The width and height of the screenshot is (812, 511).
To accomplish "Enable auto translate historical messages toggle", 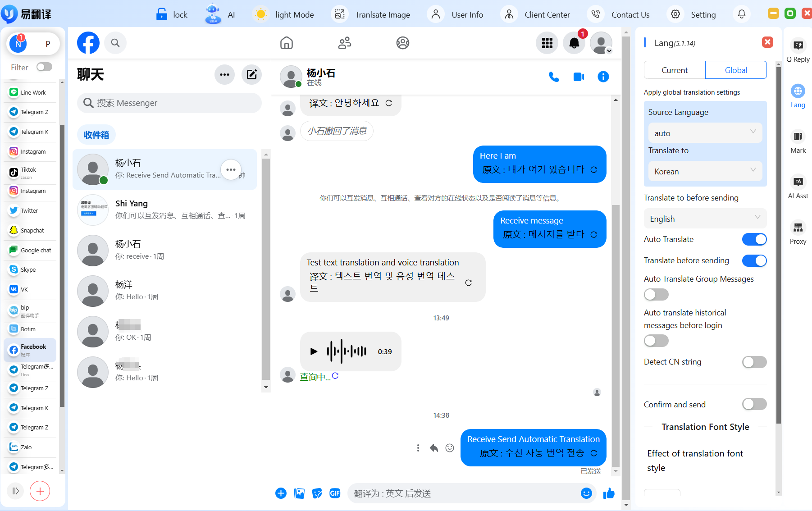I will (656, 341).
